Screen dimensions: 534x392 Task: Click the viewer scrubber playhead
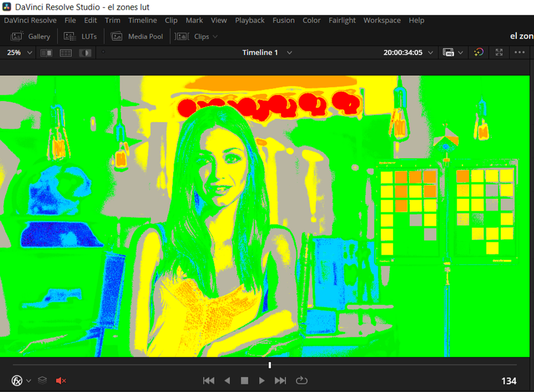[x=270, y=365]
